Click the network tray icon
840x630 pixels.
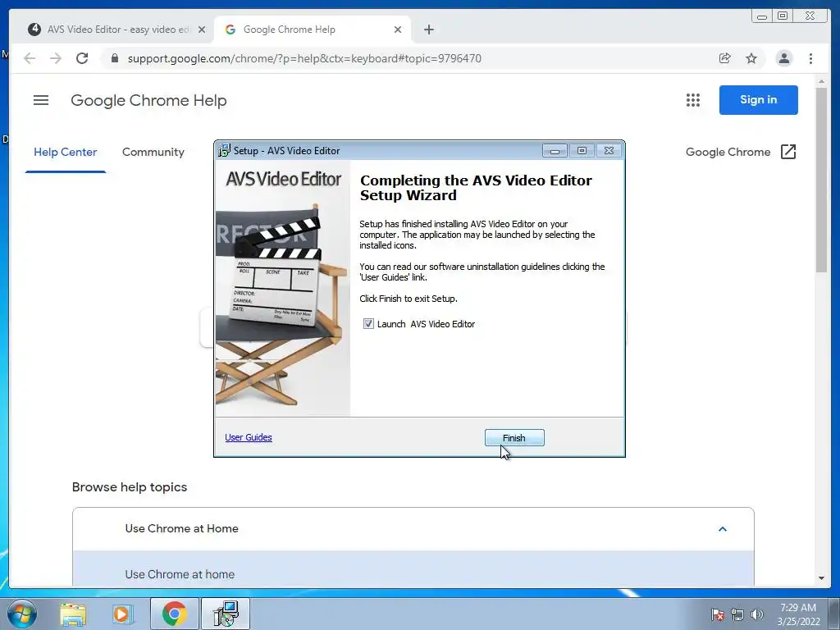pyautogui.click(x=737, y=614)
